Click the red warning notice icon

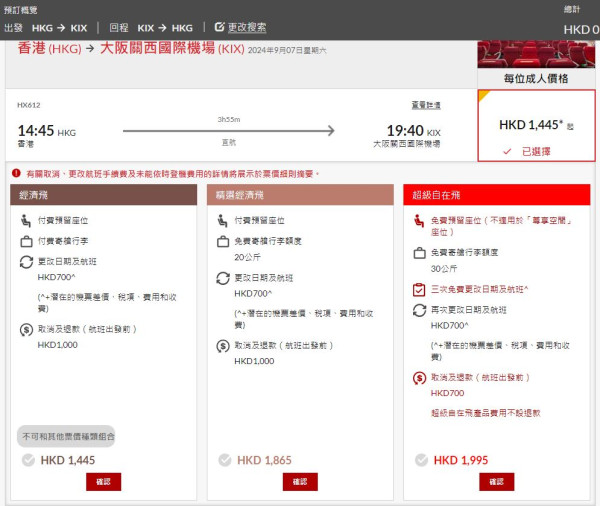[x=16, y=173]
